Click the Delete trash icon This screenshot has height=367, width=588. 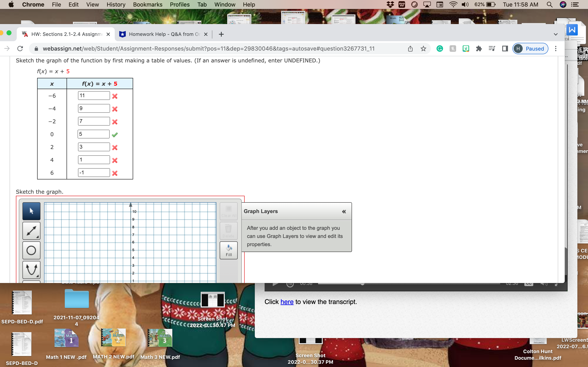click(228, 231)
